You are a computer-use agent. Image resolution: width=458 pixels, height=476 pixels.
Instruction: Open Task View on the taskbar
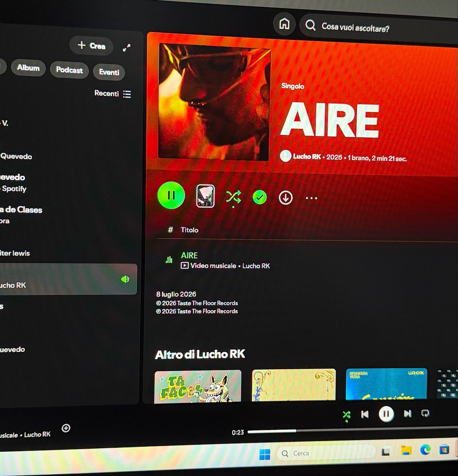pyautogui.click(x=385, y=451)
